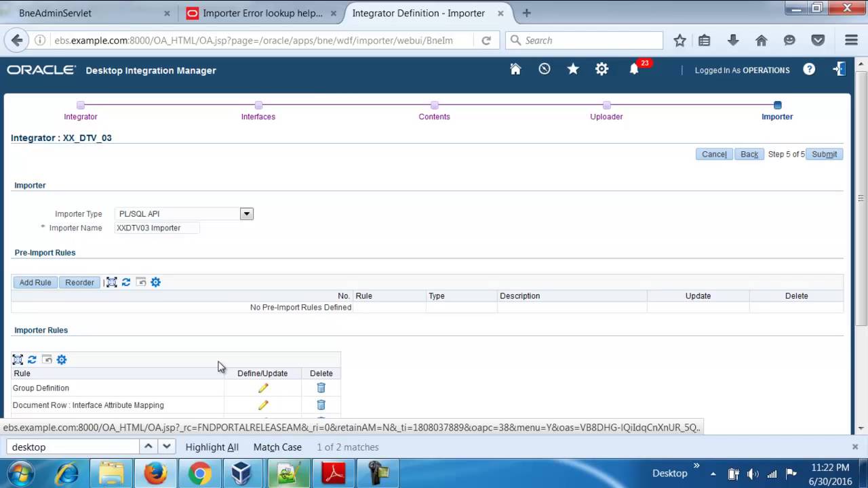Open table settings gear in Pre-Import Rules toolbar
The width and height of the screenshot is (868, 488).
pyautogui.click(x=156, y=282)
